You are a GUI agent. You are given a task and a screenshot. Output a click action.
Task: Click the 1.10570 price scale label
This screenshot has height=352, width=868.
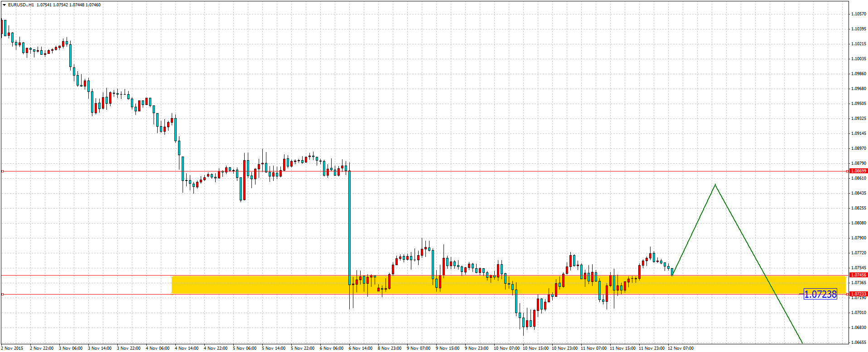point(858,14)
